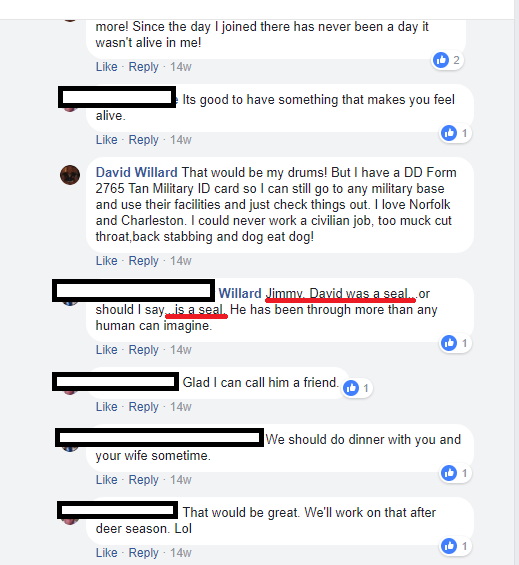Viewport: 519px width, 565px height.
Task: Click Reply under 'wasn't alive in me' comment
Action: point(143,67)
